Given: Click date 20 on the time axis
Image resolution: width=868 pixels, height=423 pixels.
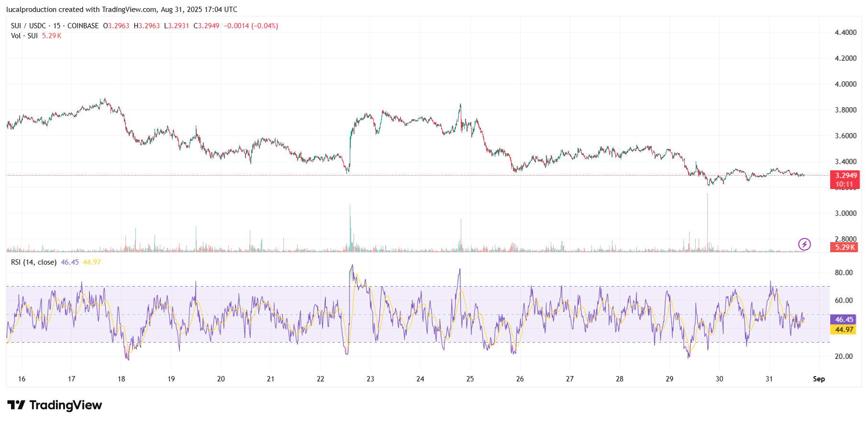Looking at the screenshot, I should tap(221, 379).
